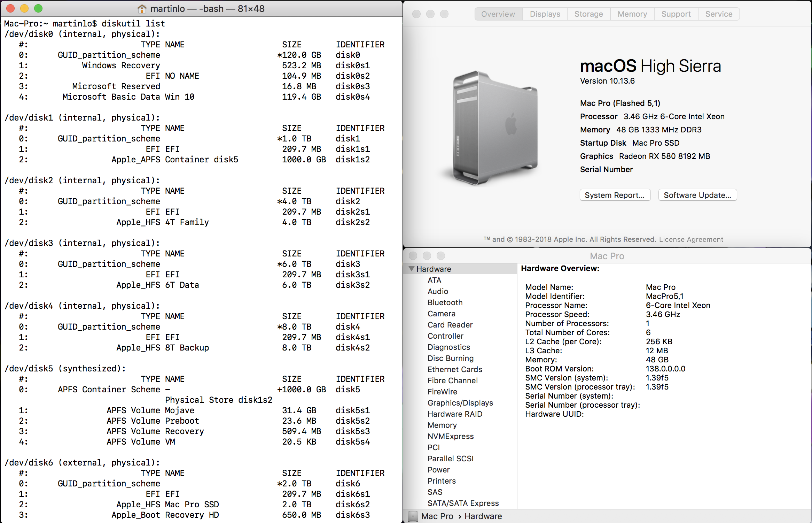Open the Storage tab

pyautogui.click(x=588, y=14)
